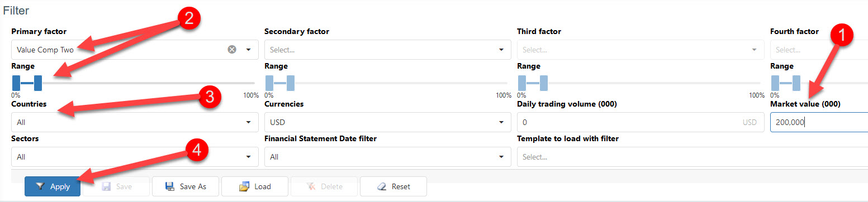
Task: Click the Market value input field
Action: click(819, 122)
